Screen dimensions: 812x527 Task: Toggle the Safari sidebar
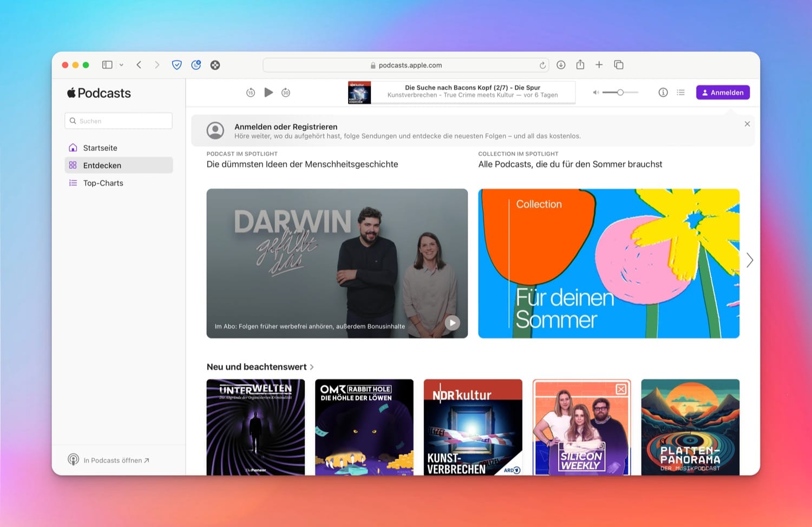click(x=107, y=65)
